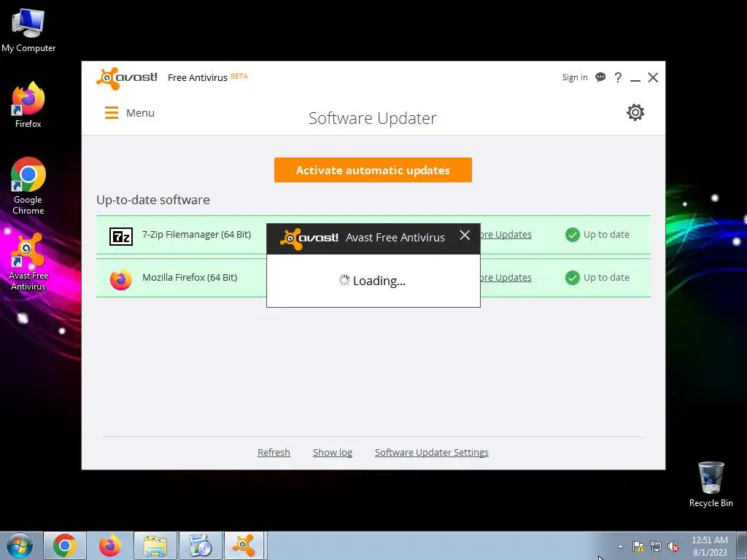Image resolution: width=747 pixels, height=560 pixels.
Task: Click the Menu label text
Action: click(140, 113)
